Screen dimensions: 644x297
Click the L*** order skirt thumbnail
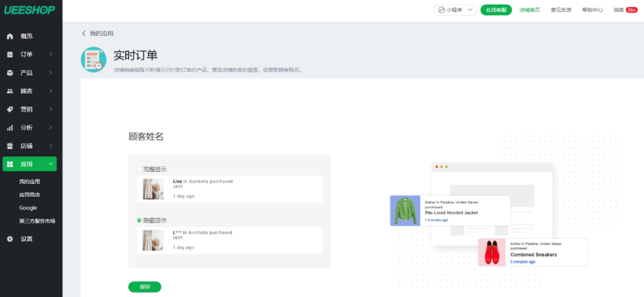[153, 240]
